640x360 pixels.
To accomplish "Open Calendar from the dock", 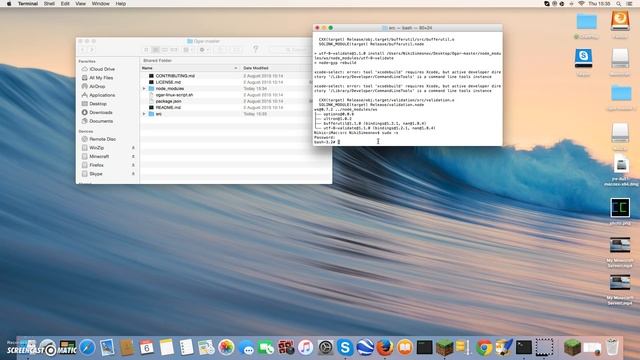I will 147,348.
